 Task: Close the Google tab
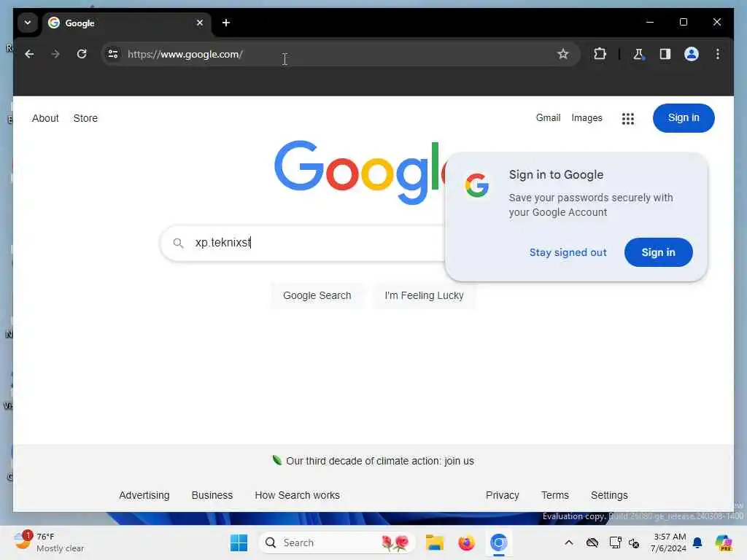[200, 23]
